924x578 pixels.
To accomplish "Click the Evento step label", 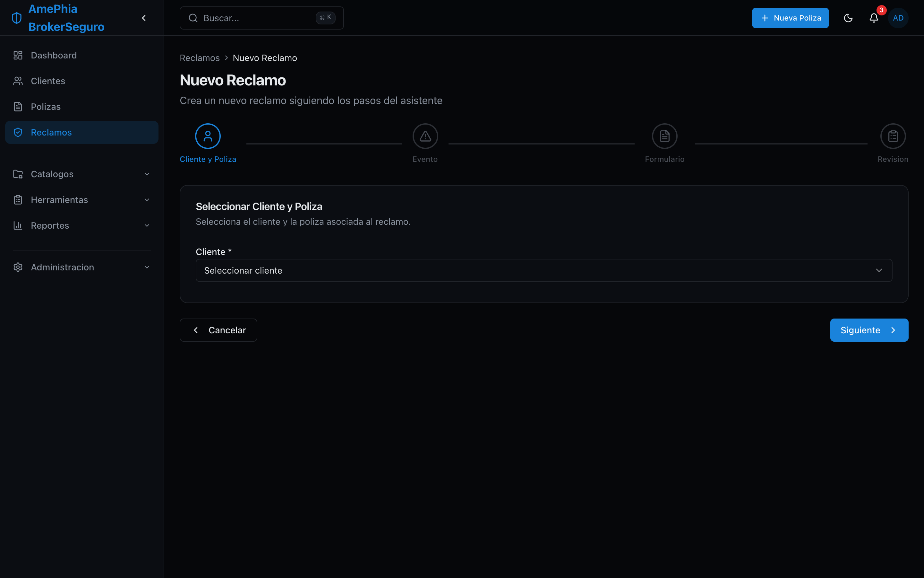I will point(425,159).
